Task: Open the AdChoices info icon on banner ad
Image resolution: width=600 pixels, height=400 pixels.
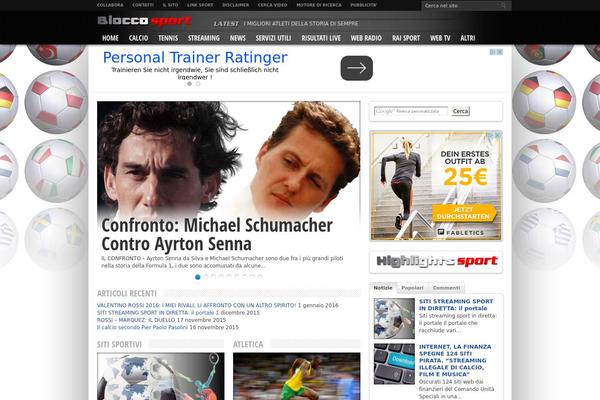Action: [493, 52]
